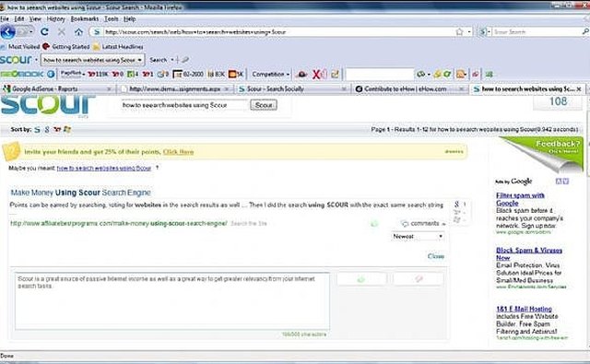Vote thumbs up on the comment
The image size is (590, 364).
[361, 279]
